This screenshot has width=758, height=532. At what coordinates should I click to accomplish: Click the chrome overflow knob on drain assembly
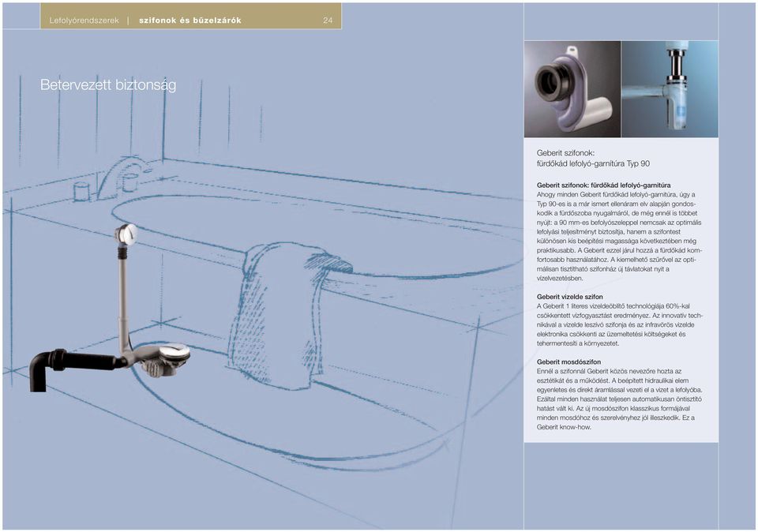pyautogui.click(x=126, y=234)
